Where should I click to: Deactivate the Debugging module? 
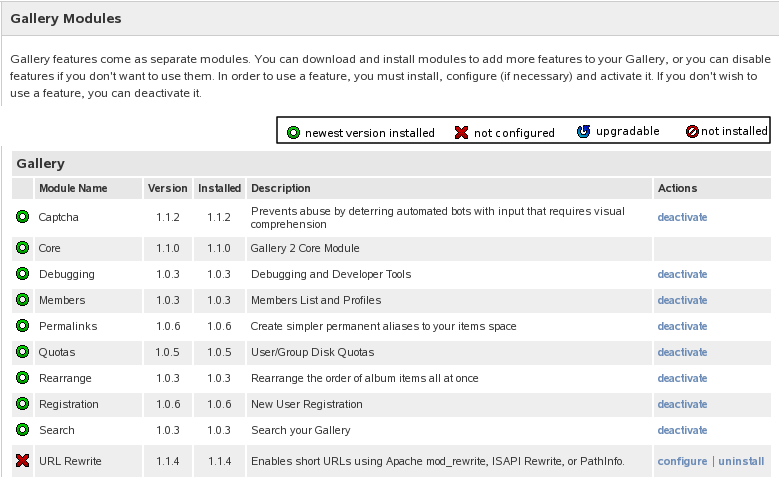click(x=682, y=274)
